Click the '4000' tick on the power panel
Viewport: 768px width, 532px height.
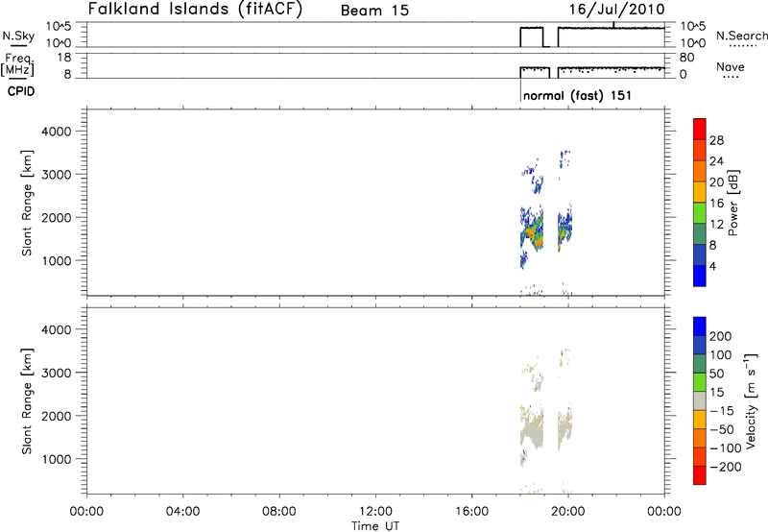[57, 132]
